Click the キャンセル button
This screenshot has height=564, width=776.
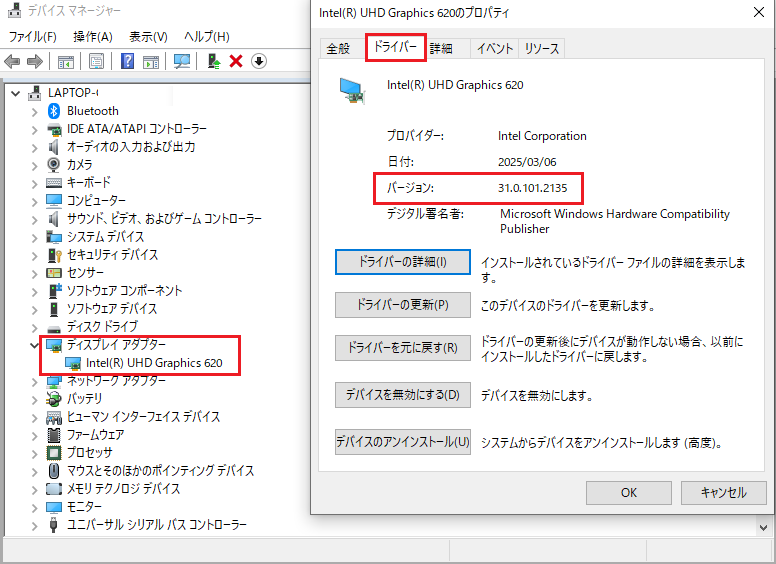pyautogui.click(x=724, y=493)
